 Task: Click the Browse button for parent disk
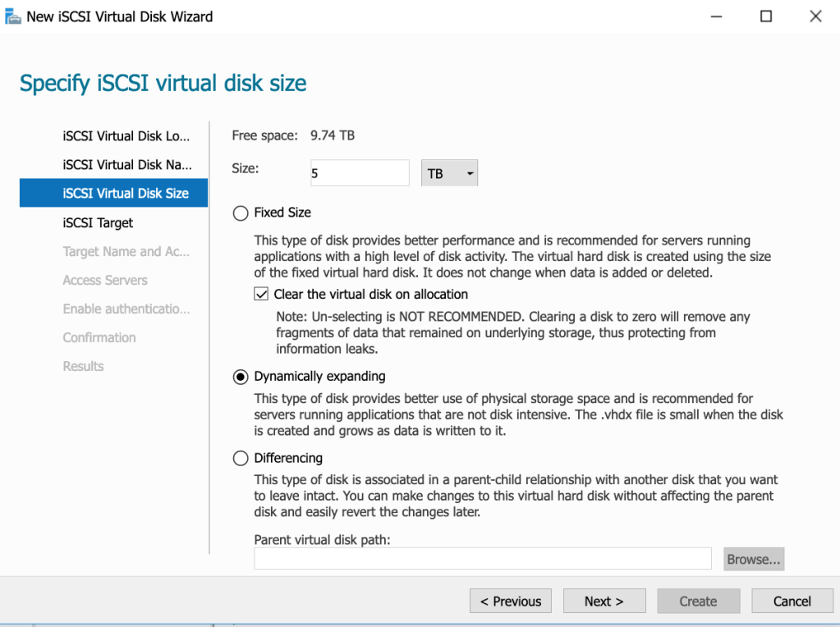click(x=754, y=559)
